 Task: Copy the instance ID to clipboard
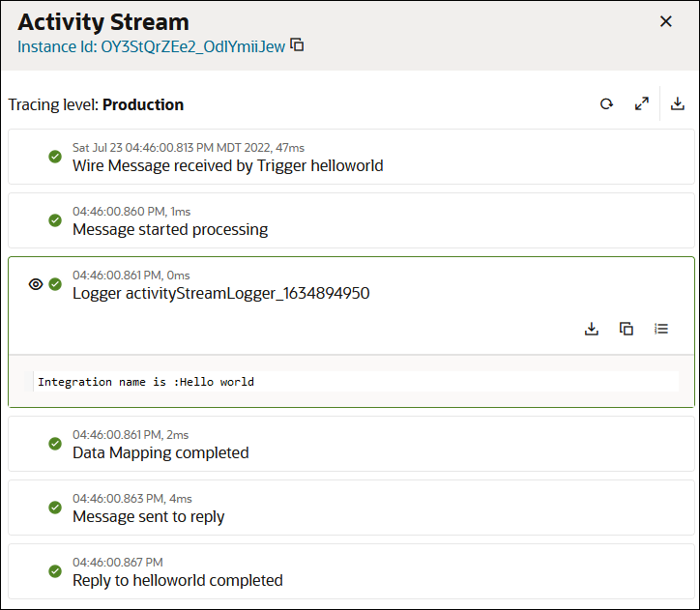[298, 45]
